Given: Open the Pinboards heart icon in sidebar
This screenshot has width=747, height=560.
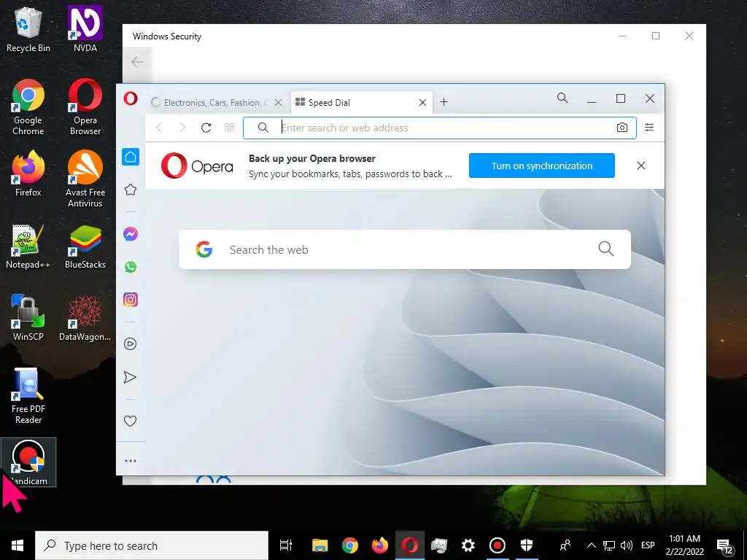Looking at the screenshot, I should [130, 421].
